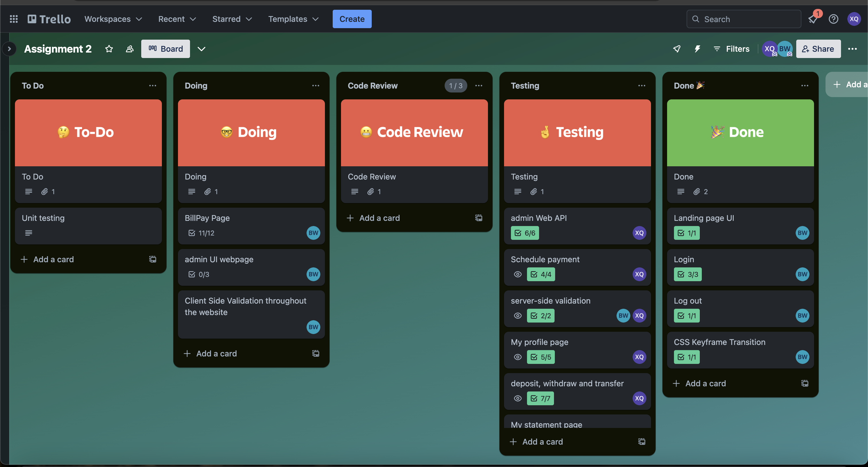This screenshot has width=868, height=467.
Task: Open the help question mark icon
Action: (833, 19)
